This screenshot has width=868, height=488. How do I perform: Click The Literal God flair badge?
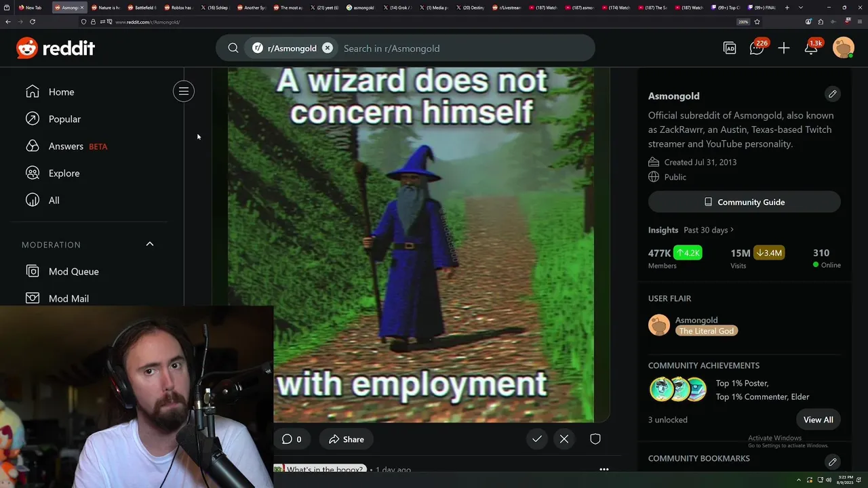[x=707, y=331]
